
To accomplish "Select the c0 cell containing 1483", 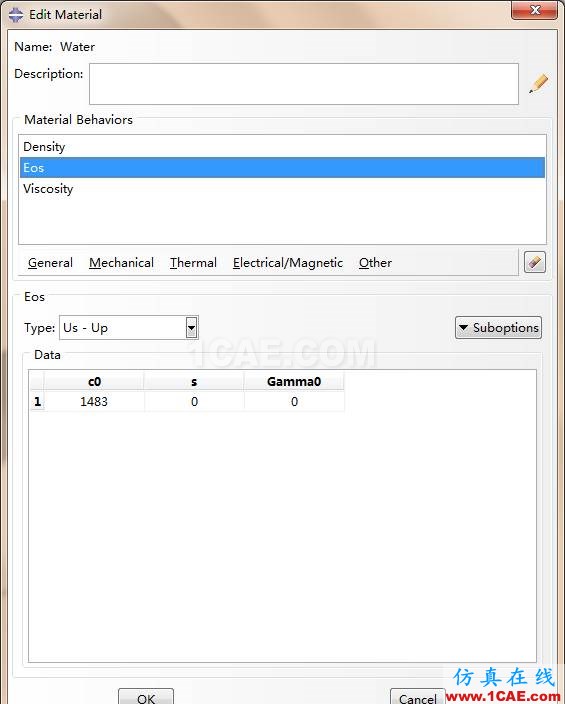I will click(x=94, y=401).
